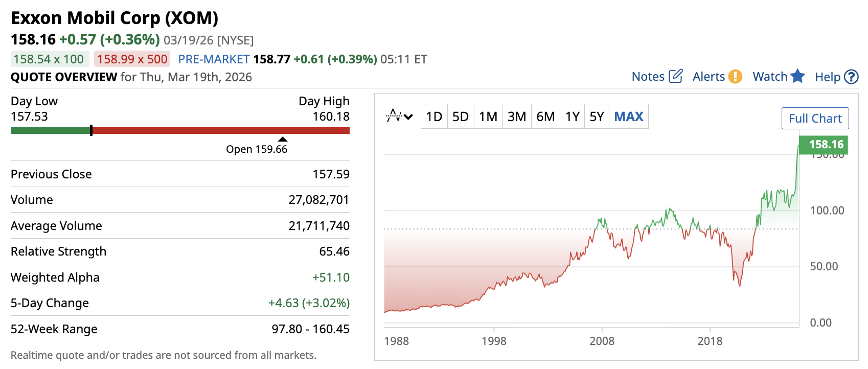This screenshot has height=369, width=868.
Task: Open the chart type dropdown
Action: click(x=399, y=117)
